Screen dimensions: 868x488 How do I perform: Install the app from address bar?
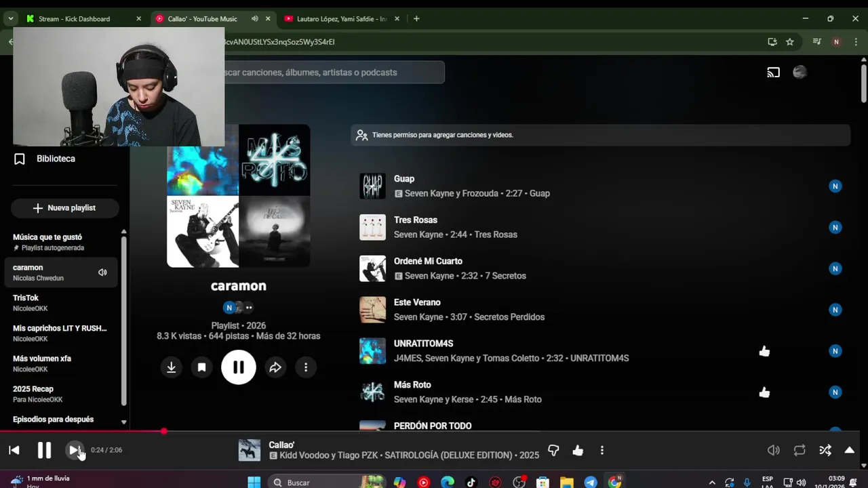(x=772, y=42)
